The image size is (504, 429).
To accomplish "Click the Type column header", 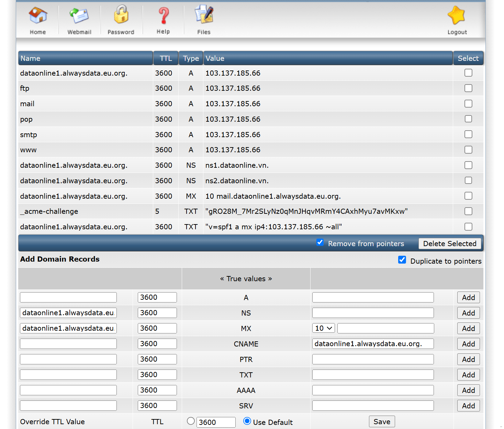I will 191,58.
